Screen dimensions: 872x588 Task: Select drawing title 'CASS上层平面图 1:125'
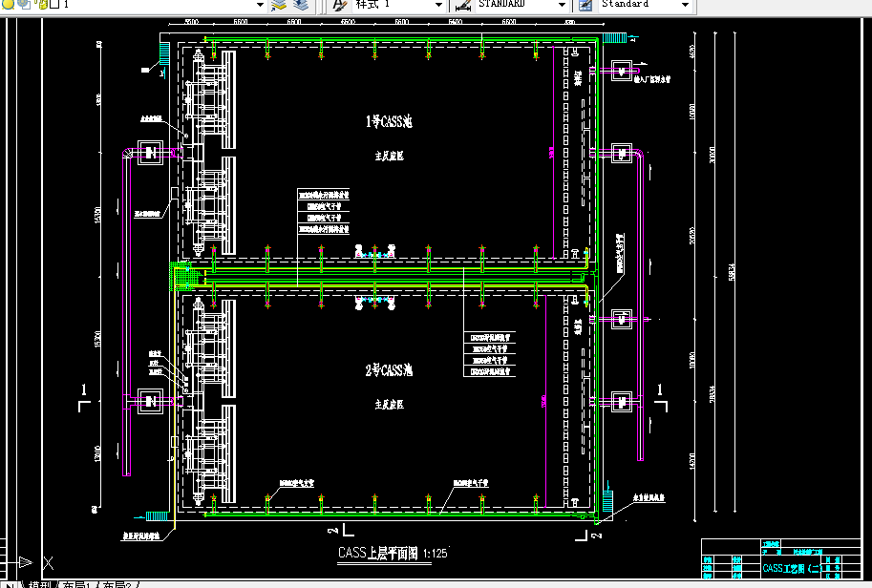pos(393,553)
